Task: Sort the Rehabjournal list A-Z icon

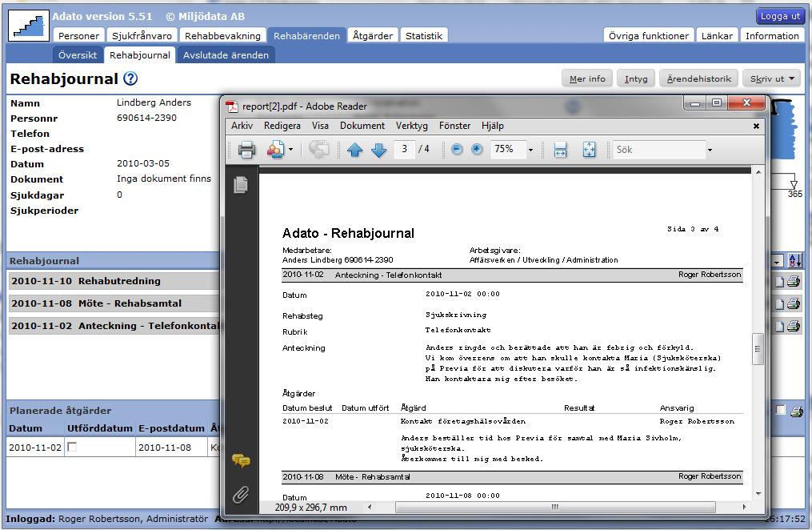Action: click(794, 260)
